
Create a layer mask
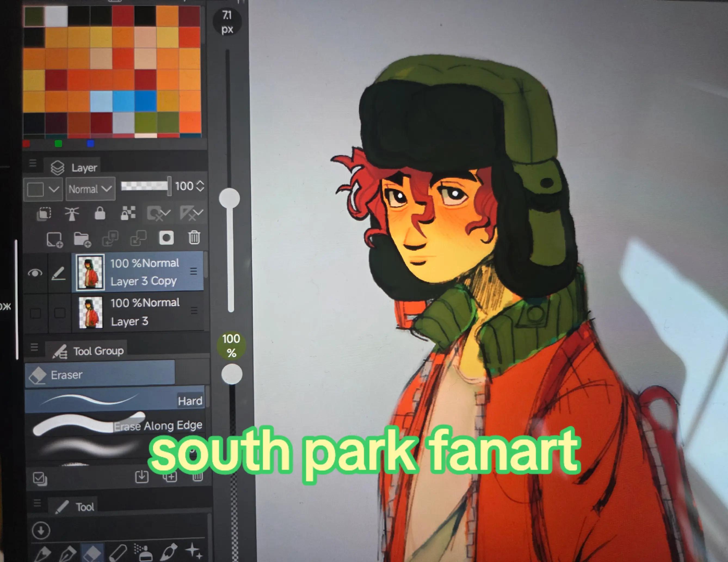(166, 238)
